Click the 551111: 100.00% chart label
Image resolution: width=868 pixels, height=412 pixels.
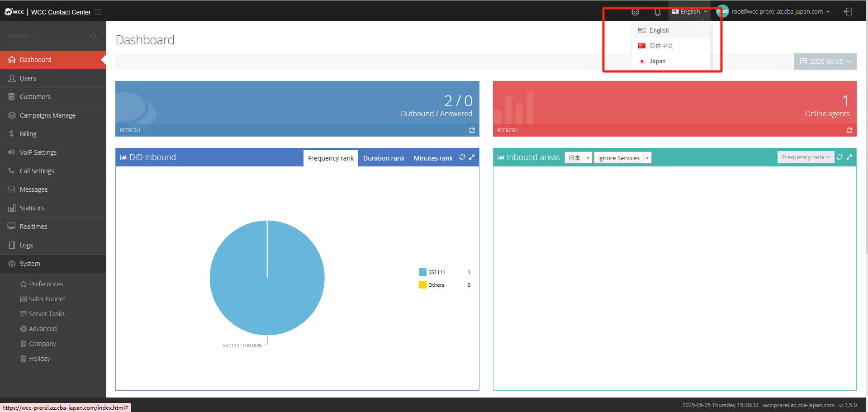click(x=242, y=346)
